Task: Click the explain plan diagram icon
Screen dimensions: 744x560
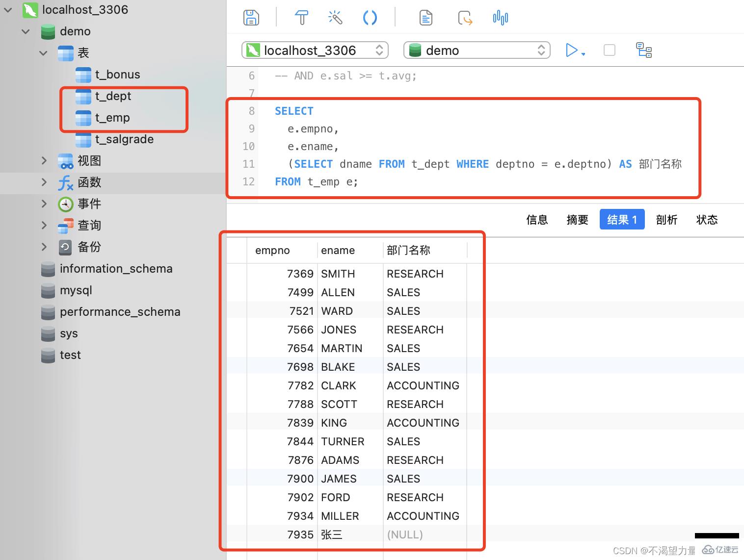Action: tap(644, 50)
